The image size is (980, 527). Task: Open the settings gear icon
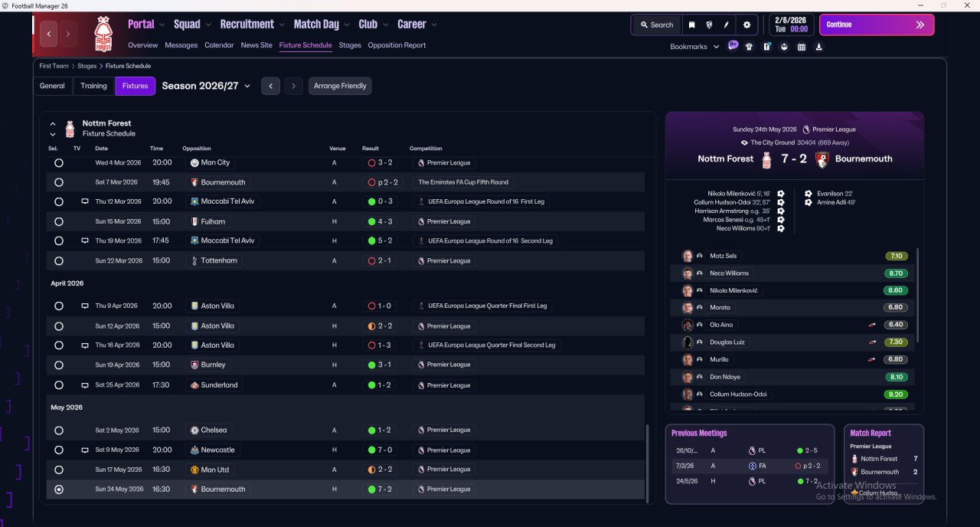point(747,25)
